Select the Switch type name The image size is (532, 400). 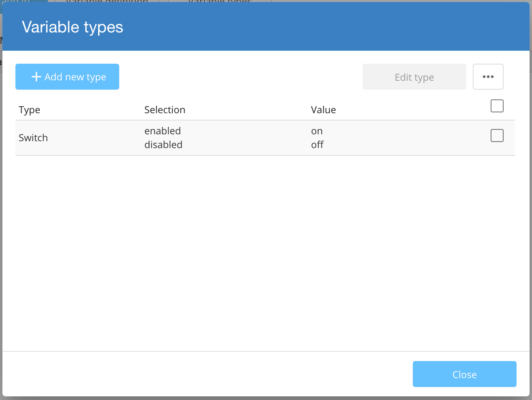click(33, 138)
